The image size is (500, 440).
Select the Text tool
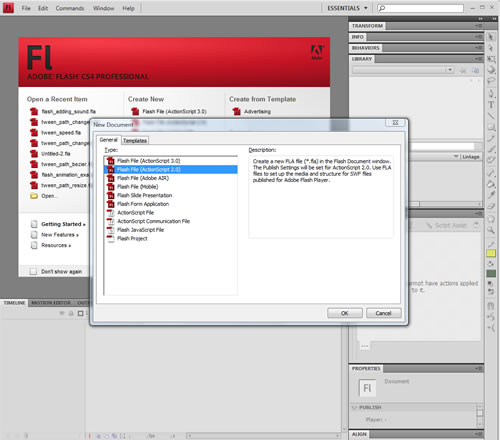[x=491, y=105]
